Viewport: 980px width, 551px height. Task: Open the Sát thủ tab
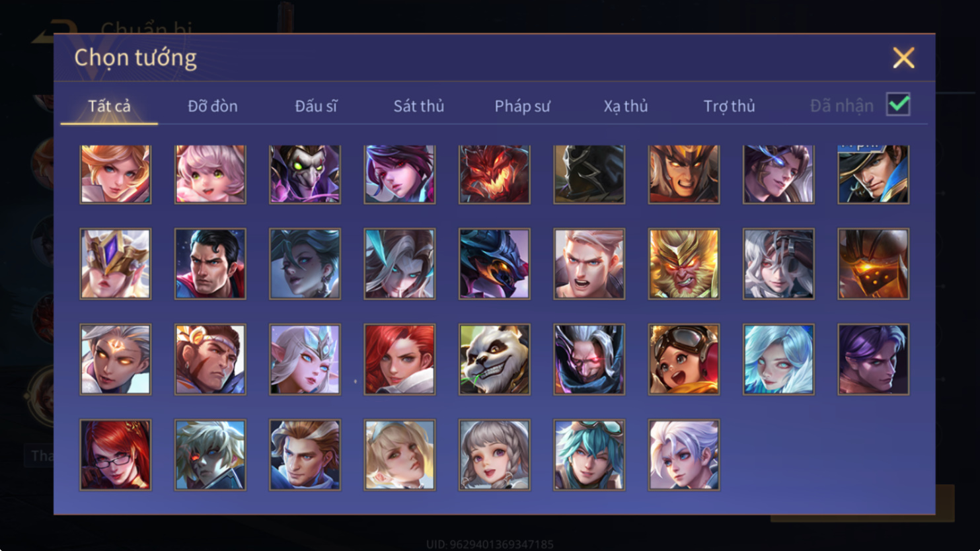[419, 106]
